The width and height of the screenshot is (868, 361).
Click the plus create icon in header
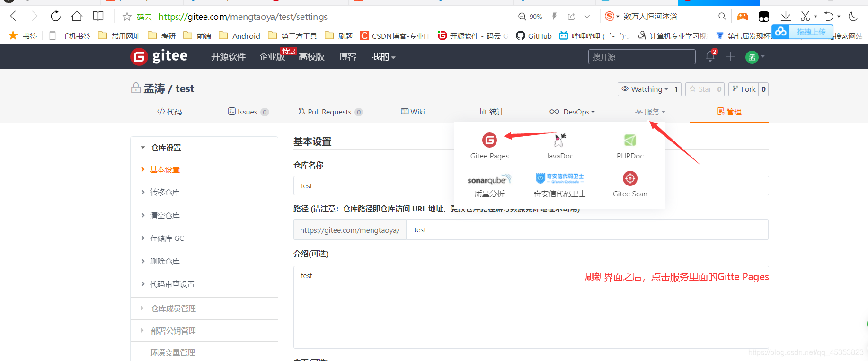coord(731,57)
